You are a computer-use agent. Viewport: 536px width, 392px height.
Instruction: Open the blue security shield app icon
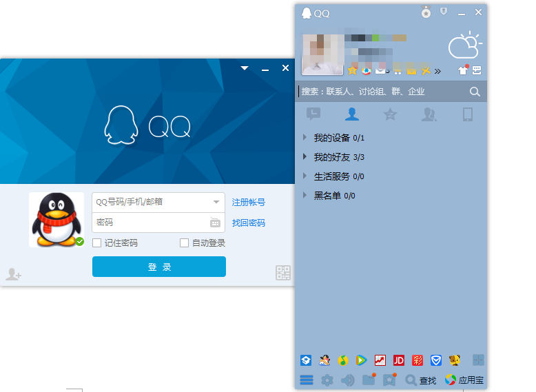tap(436, 360)
